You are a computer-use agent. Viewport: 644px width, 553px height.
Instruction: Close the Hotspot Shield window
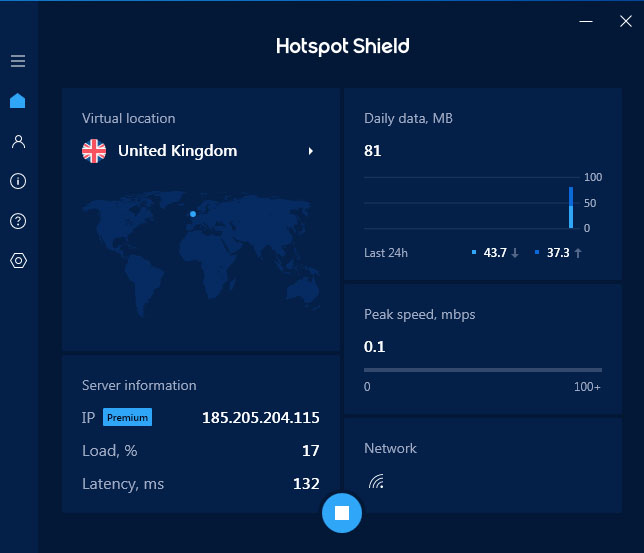[x=626, y=21]
